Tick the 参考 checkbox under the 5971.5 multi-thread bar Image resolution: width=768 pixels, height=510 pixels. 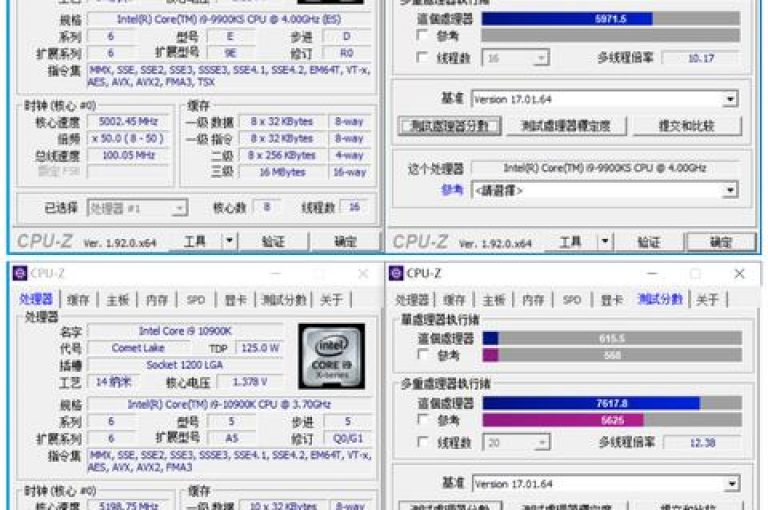pos(421,35)
